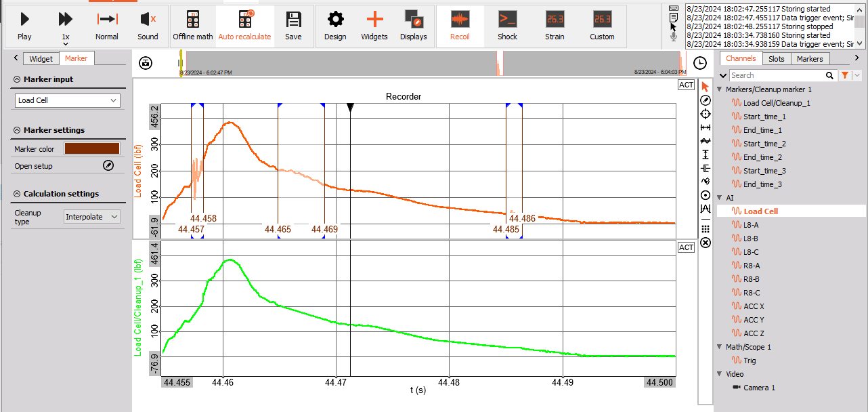Open the Widget properties tab

[x=41, y=59]
